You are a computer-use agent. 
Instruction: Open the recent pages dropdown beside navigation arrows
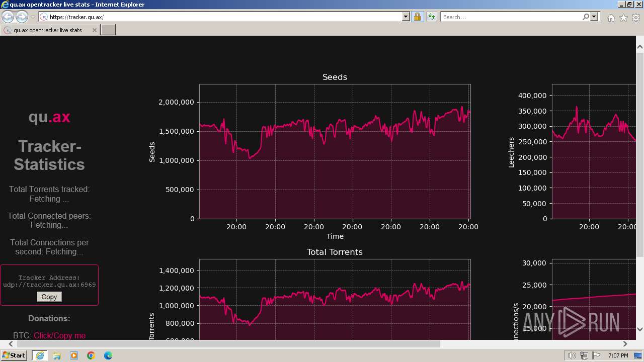(x=33, y=17)
